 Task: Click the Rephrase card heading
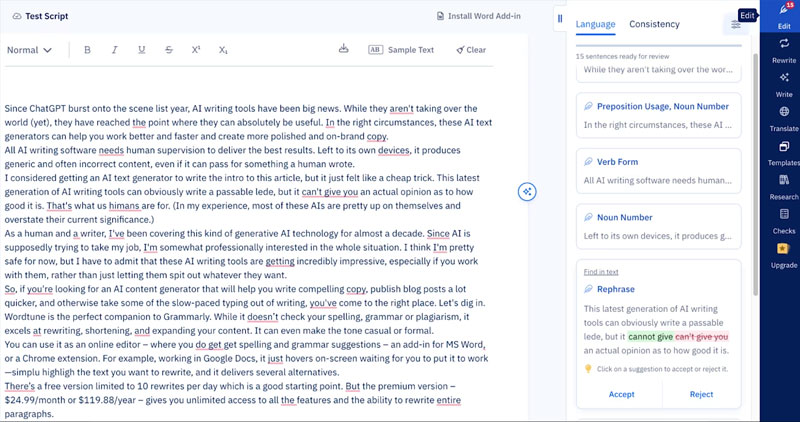pos(616,289)
